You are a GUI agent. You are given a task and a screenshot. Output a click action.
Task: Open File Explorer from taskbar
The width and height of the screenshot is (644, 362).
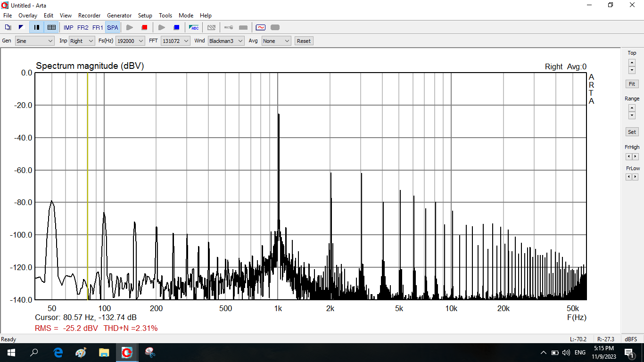(x=104, y=353)
